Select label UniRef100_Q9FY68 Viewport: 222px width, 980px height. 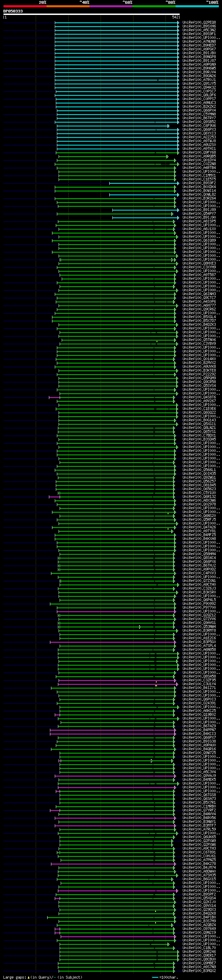click(199, 153)
